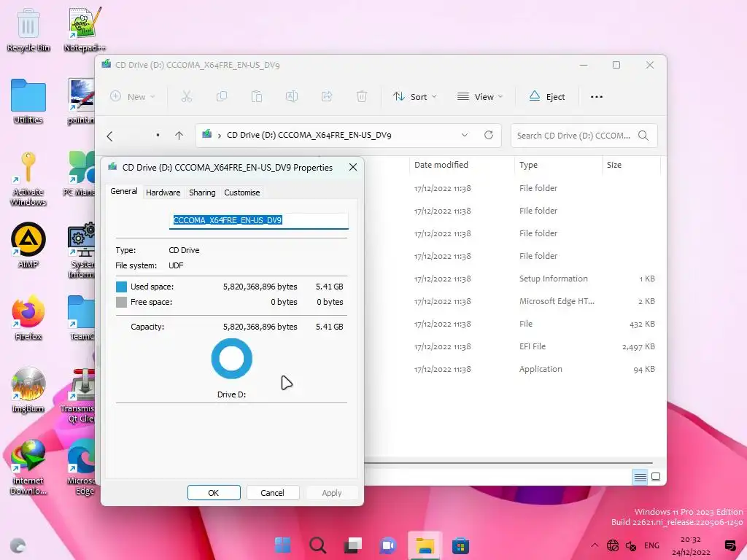Click the Size column header

click(x=631, y=165)
